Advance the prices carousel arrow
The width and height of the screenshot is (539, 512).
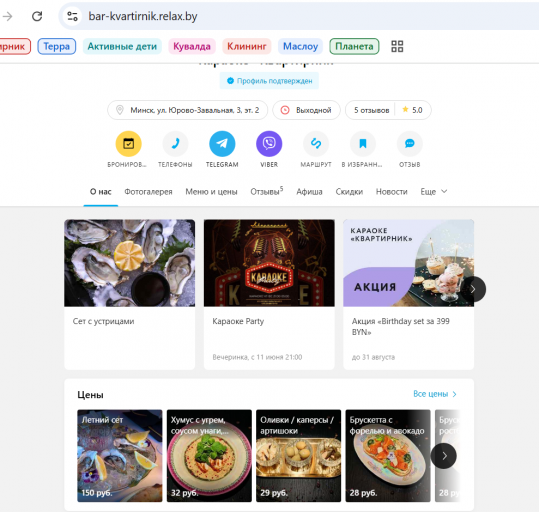pos(443,456)
